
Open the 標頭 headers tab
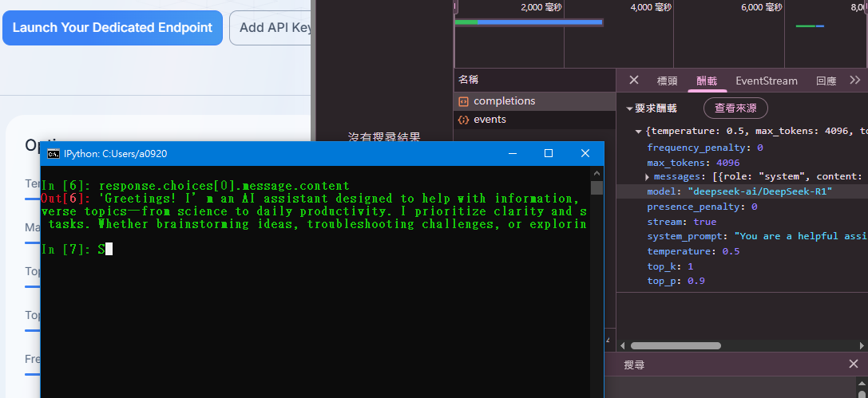click(667, 81)
